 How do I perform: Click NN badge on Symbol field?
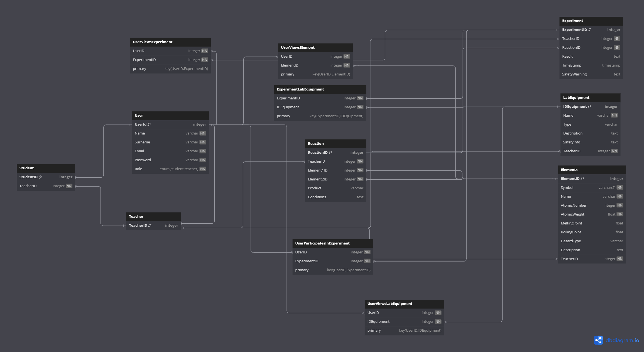coord(619,187)
